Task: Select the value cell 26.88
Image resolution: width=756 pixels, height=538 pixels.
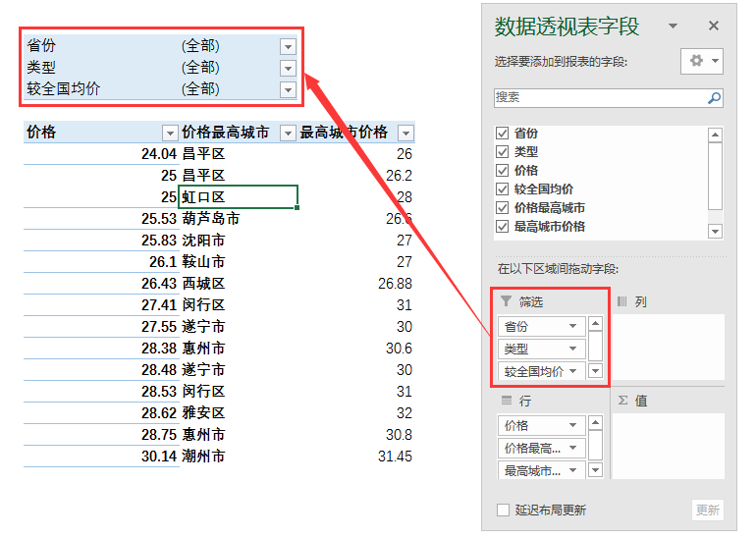Action: point(356,284)
